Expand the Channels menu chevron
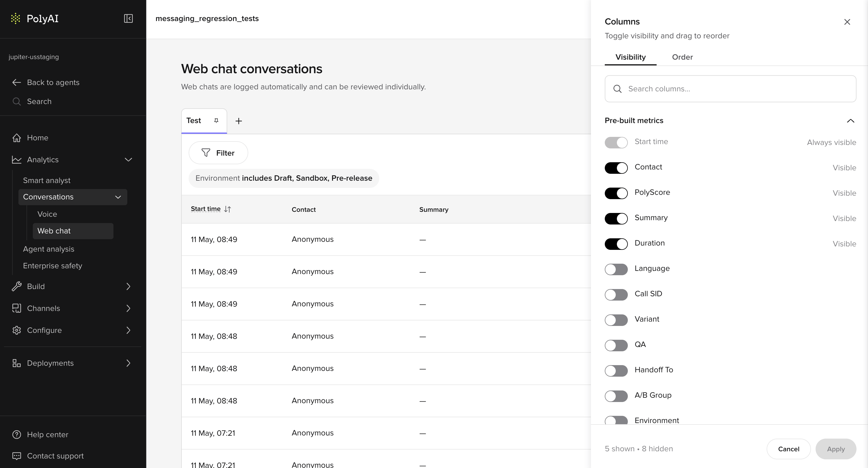868x468 pixels. [128, 309]
